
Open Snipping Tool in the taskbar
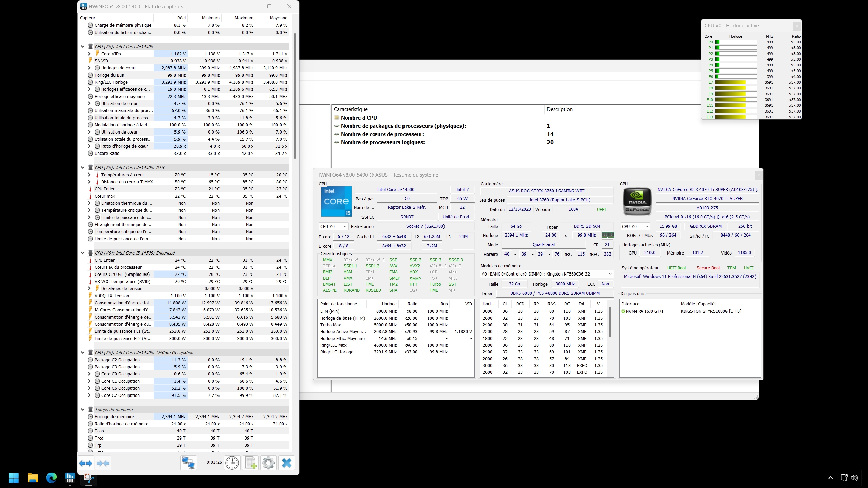89,478
